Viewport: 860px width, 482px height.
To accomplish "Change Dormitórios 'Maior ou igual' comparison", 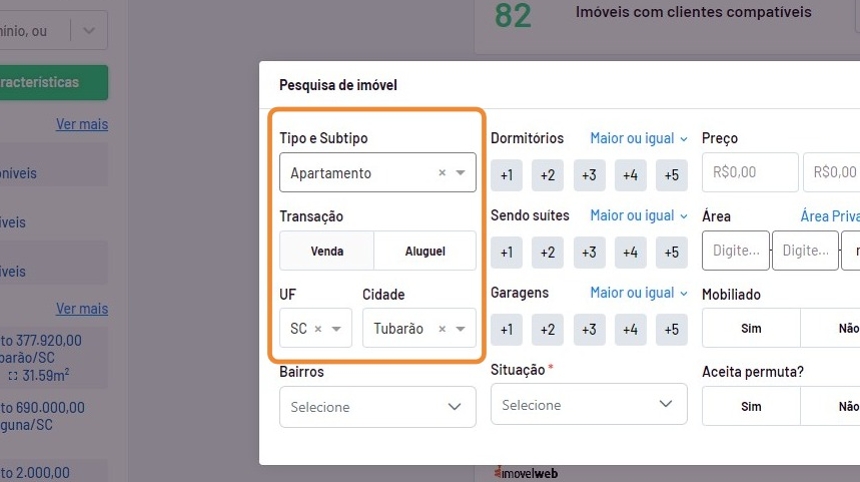I will pyautogui.click(x=638, y=138).
